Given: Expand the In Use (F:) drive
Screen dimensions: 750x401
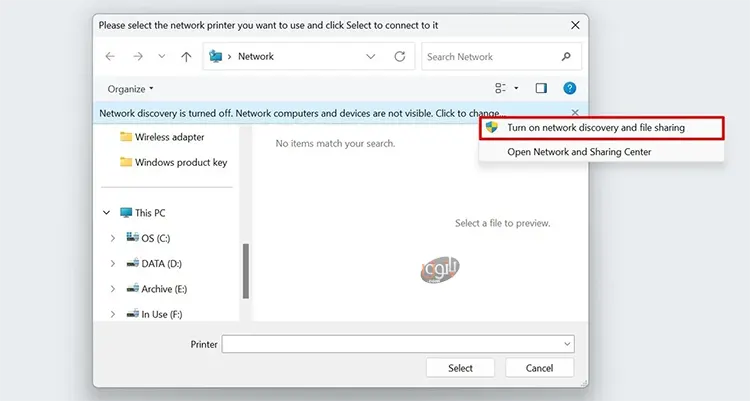Looking at the screenshot, I should pyautogui.click(x=112, y=314).
